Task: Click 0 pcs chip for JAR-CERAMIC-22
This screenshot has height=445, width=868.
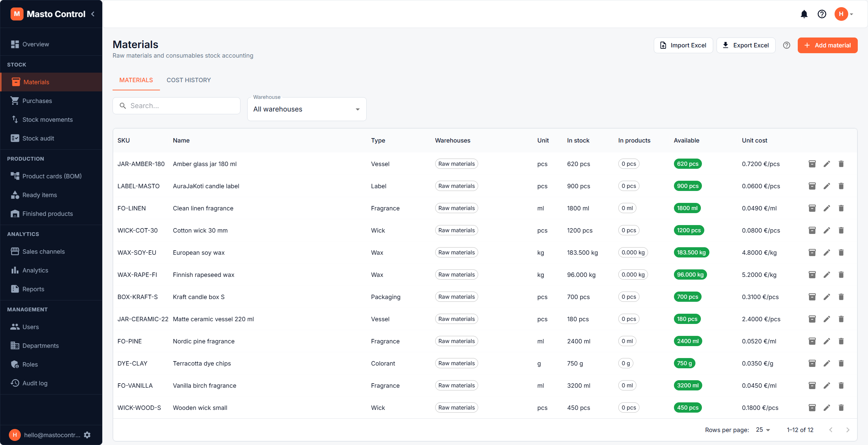Action: pyautogui.click(x=629, y=319)
